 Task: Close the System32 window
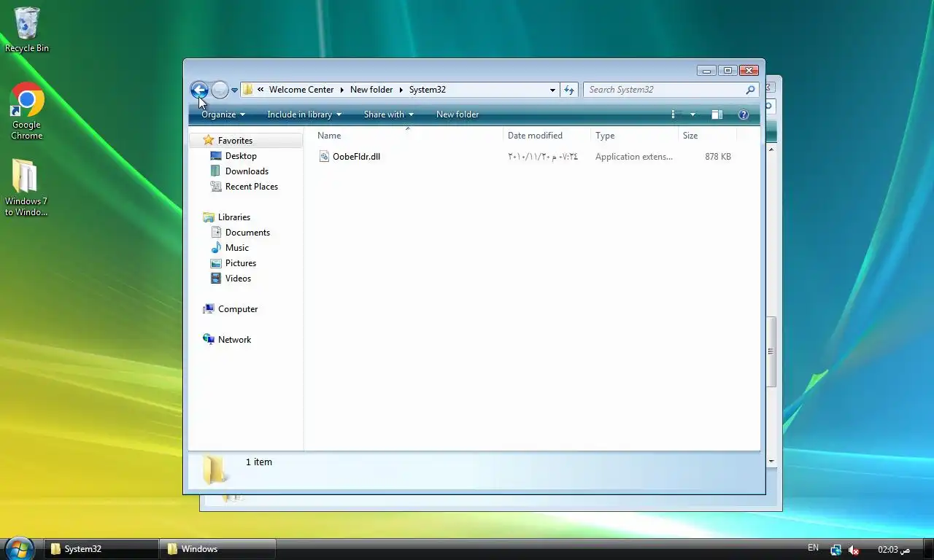[749, 71]
